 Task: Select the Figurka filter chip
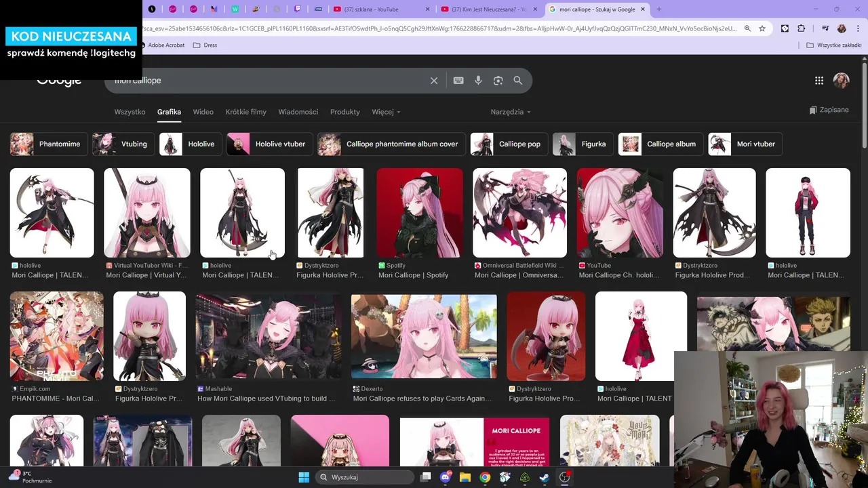click(583, 144)
